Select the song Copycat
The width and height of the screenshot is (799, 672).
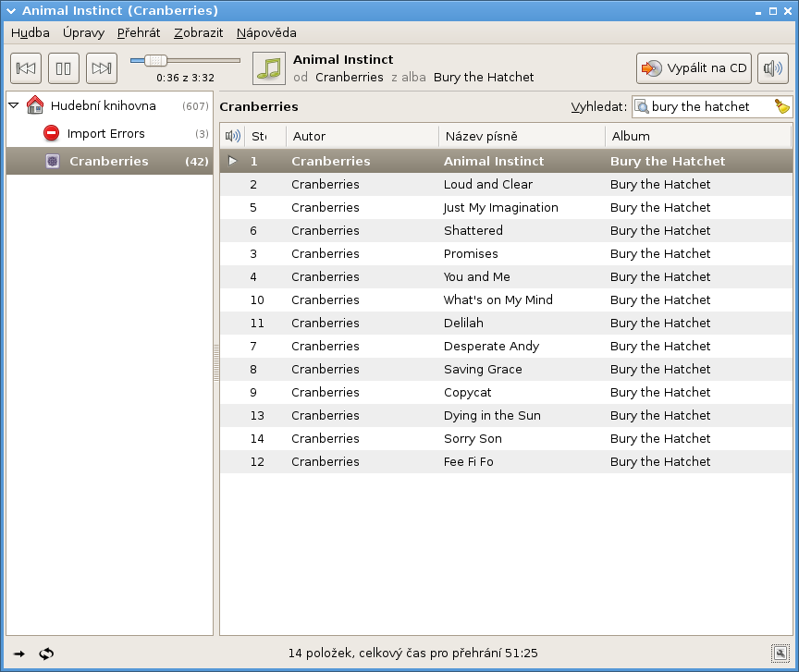point(506,392)
